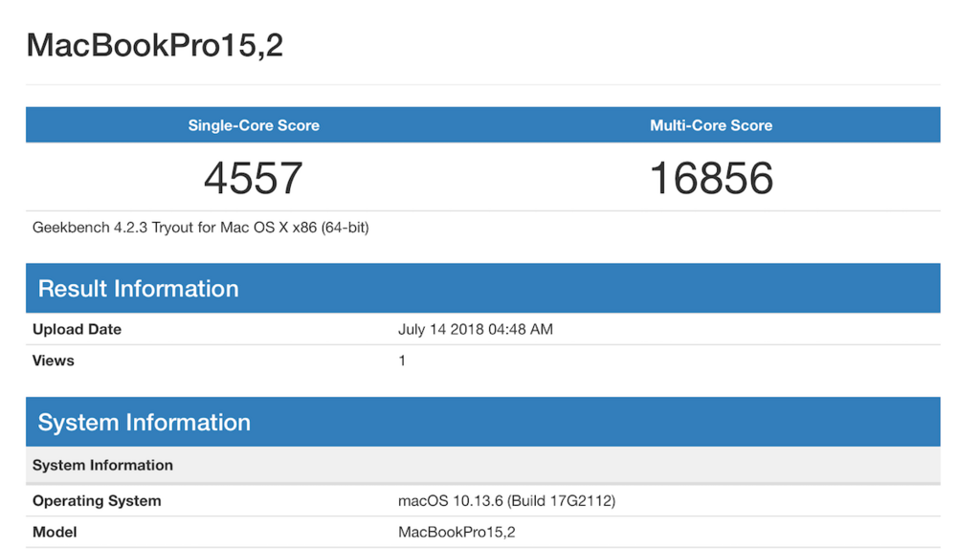Click the MacBookPro15,2 page heading

click(x=154, y=46)
